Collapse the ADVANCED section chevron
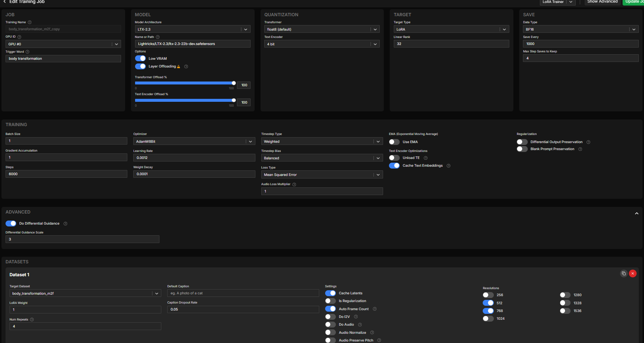644x343 pixels. (x=636, y=214)
